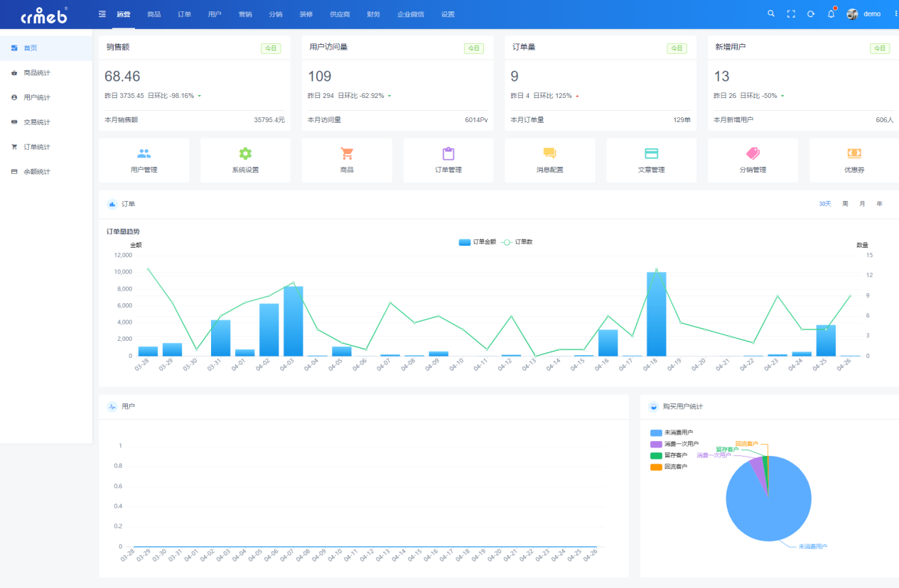Screen dimensions: 899x588
Task: Go to the 商品 top menu
Action: (154, 14)
